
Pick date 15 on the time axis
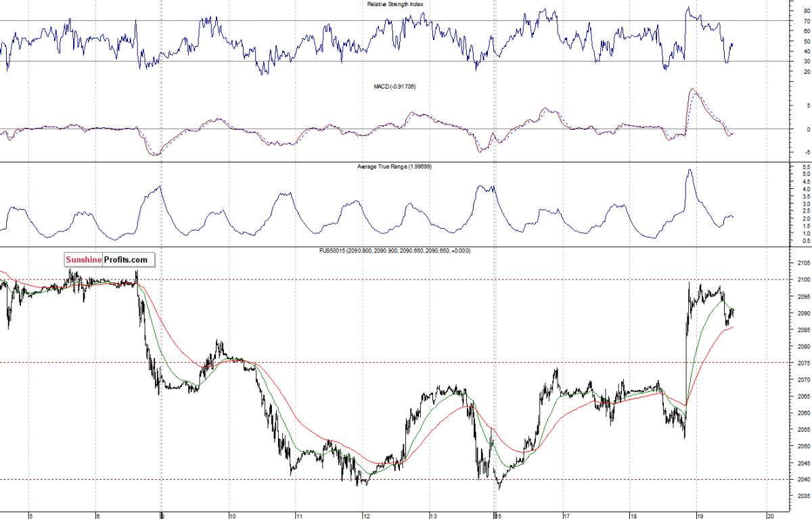click(497, 515)
